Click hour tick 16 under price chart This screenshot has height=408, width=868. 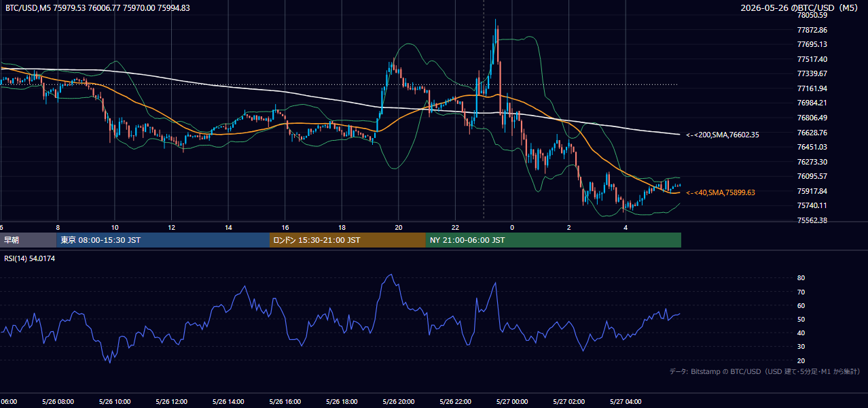(x=285, y=228)
